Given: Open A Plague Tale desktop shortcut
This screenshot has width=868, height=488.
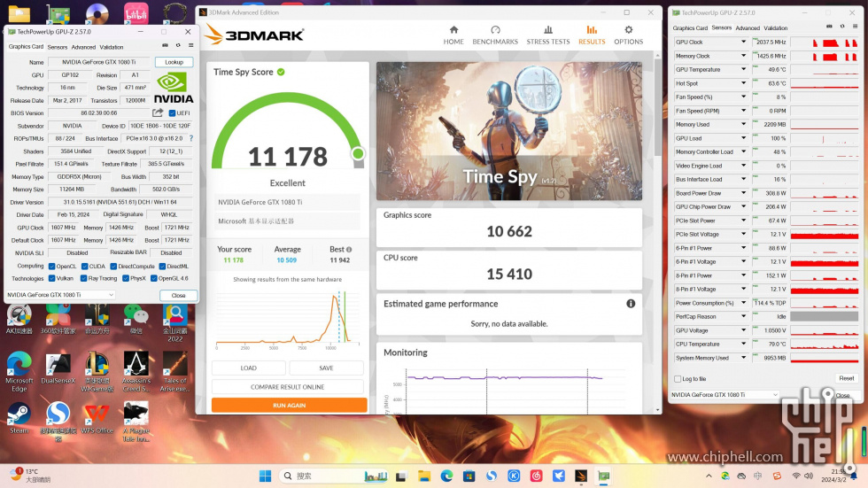Looking at the screenshot, I should click(x=136, y=422).
